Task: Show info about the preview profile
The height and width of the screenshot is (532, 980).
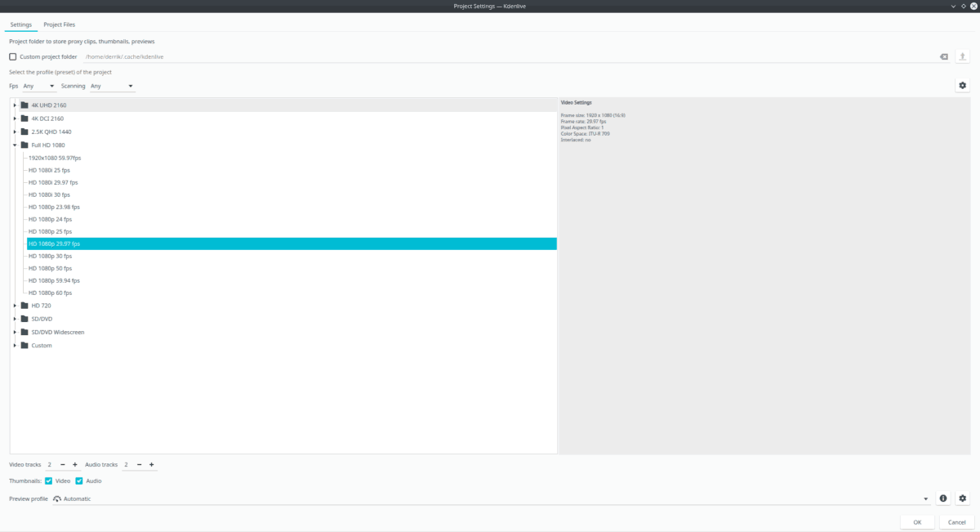Action: [943, 498]
